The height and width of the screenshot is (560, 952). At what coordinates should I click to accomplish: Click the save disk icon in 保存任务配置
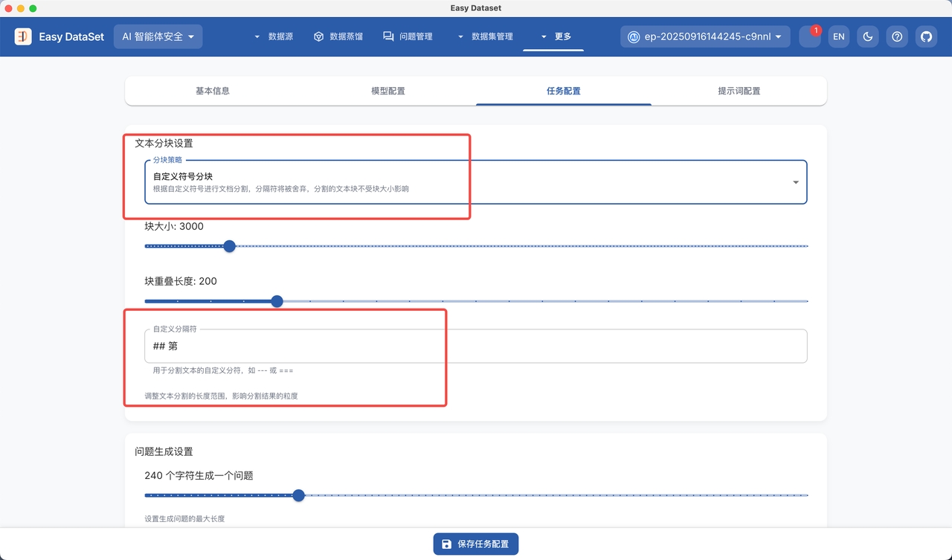[x=446, y=544]
